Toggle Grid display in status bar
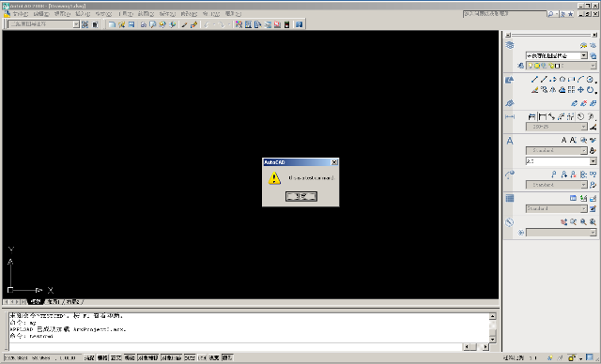This screenshot has height=364, width=601. click(x=102, y=357)
